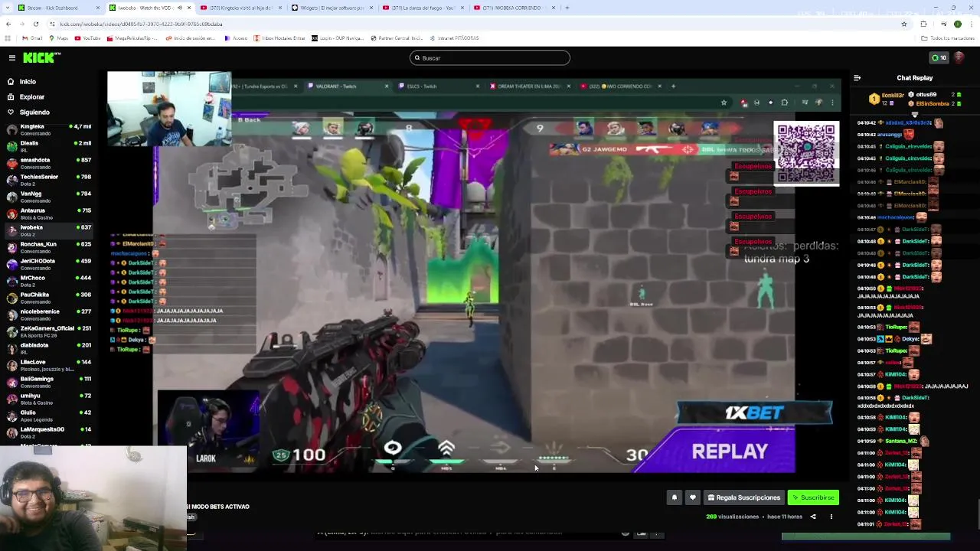
Task: Open the Chrome profile avatar
Action: tap(957, 24)
